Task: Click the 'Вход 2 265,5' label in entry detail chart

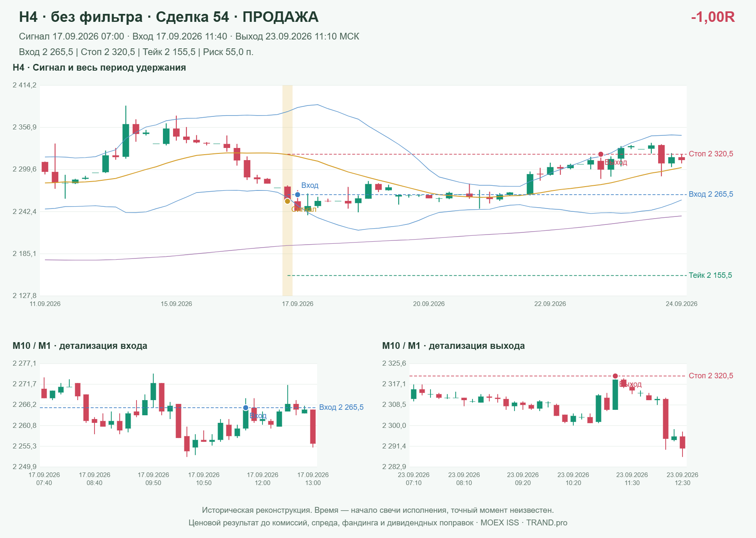Action: (341, 407)
